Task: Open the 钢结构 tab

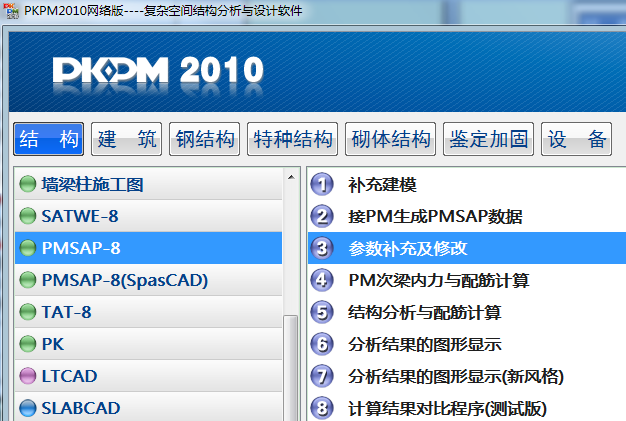Action: (204, 139)
